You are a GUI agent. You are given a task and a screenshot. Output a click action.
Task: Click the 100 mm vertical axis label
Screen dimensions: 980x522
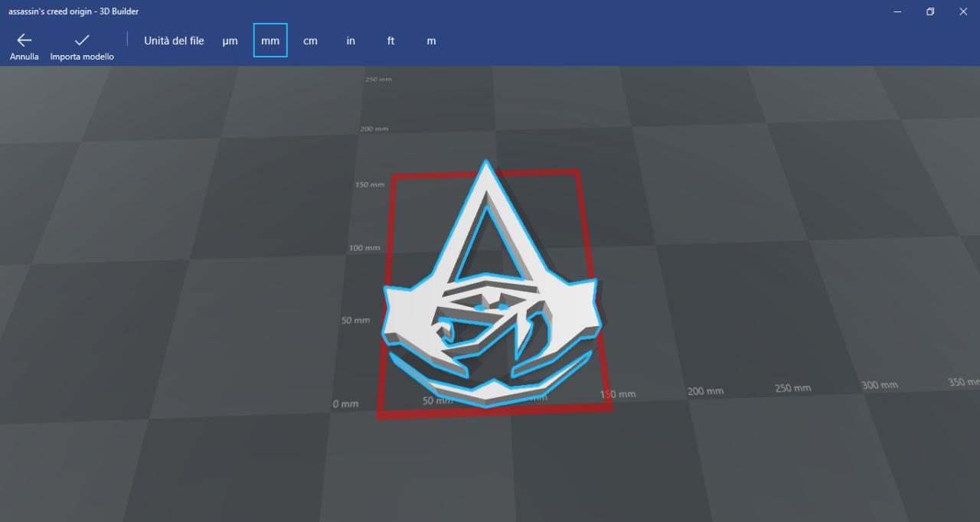point(364,248)
